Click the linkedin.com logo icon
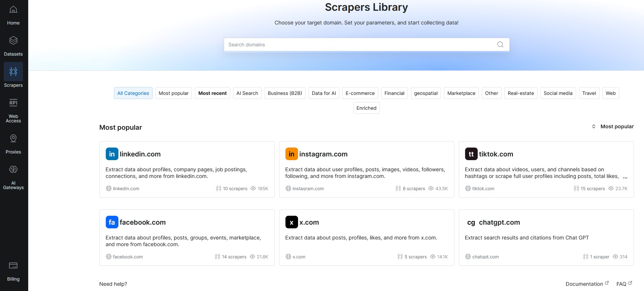Screen dimensions: 644x291 pyautogui.click(x=112, y=154)
